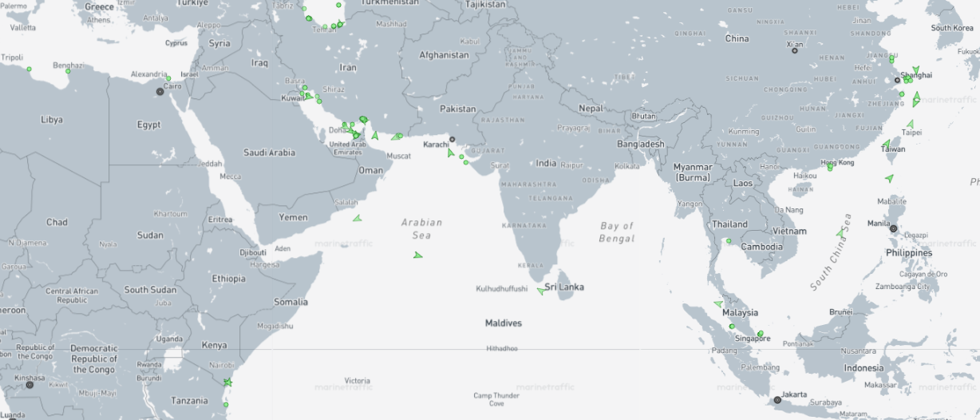
Task: Select the Xi'an city circle marker
Action: (x=794, y=51)
